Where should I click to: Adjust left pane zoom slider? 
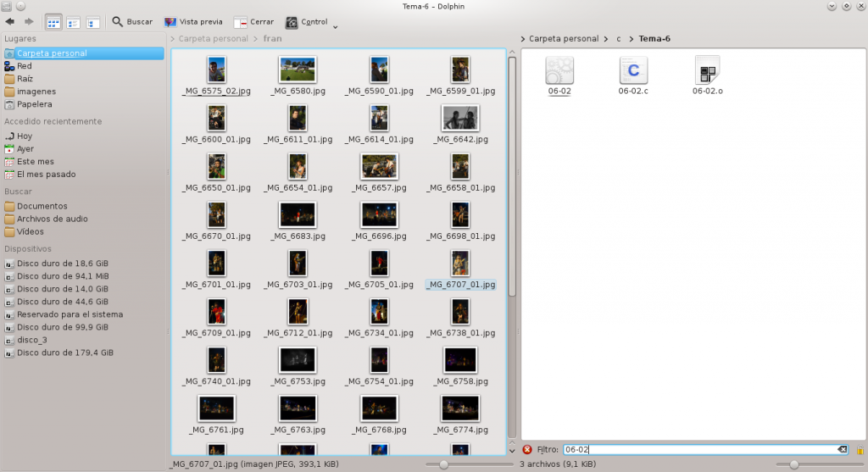point(443,465)
